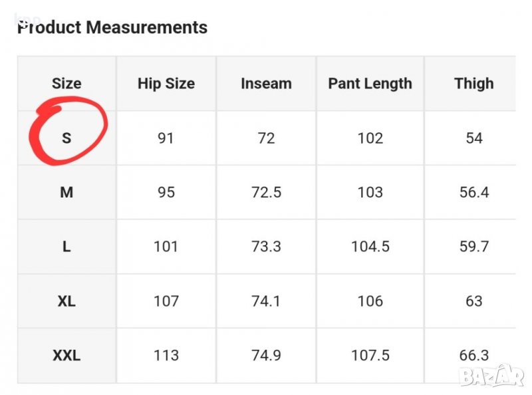The width and height of the screenshot is (532, 395).
Task: Click the red-circled S size cell
Action: (x=66, y=138)
